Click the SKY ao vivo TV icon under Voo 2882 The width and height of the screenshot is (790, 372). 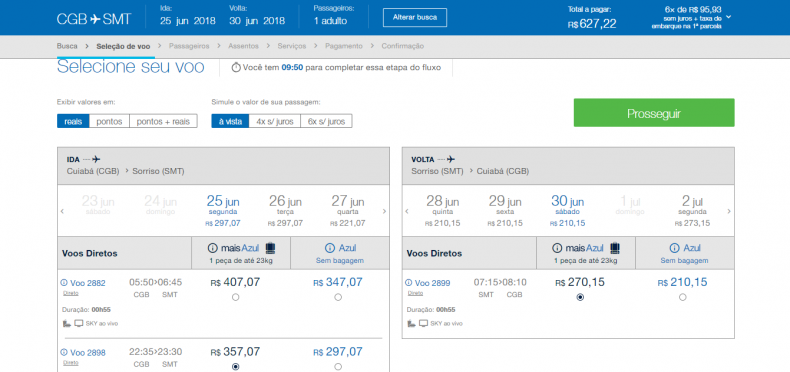coord(79,323)
